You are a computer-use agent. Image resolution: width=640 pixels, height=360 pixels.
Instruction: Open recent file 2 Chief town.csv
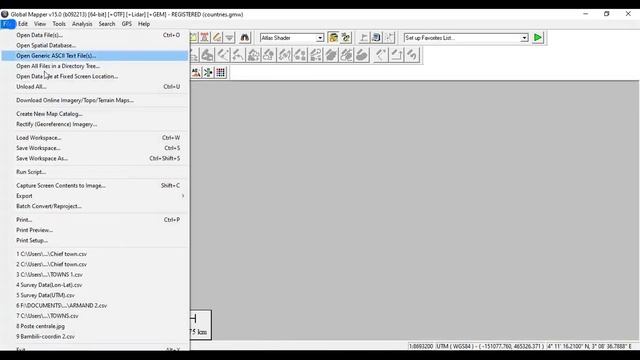[95, 264]
